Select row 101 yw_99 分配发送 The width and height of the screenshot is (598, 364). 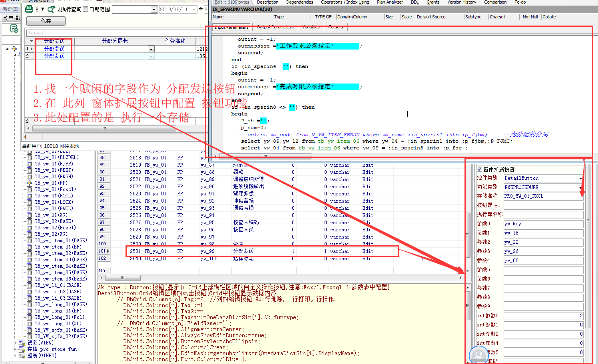coord(262,251)
